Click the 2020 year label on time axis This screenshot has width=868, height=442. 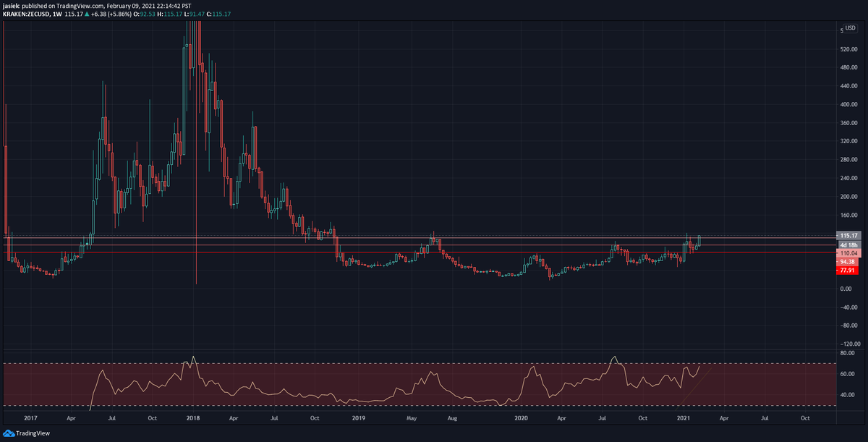tap(520, 418)
